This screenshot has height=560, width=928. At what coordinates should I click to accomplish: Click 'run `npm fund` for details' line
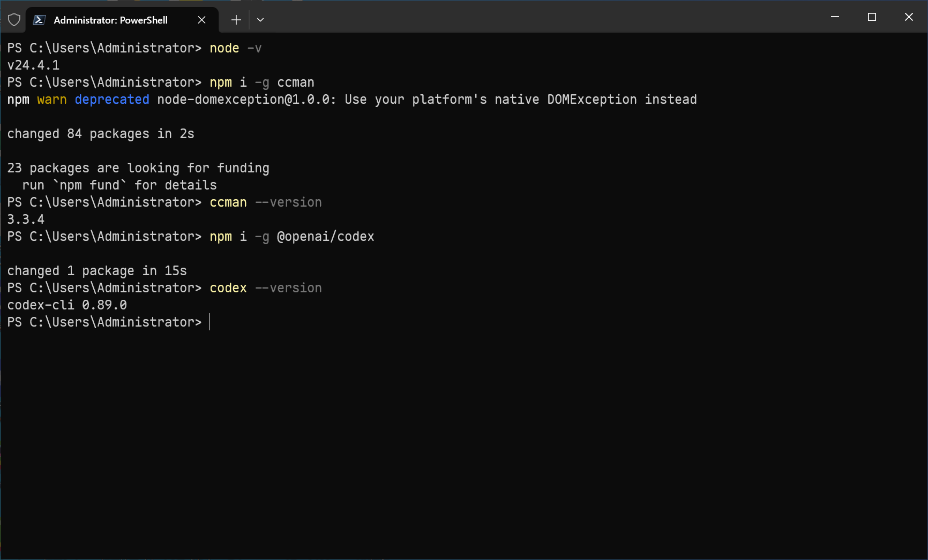119,185
